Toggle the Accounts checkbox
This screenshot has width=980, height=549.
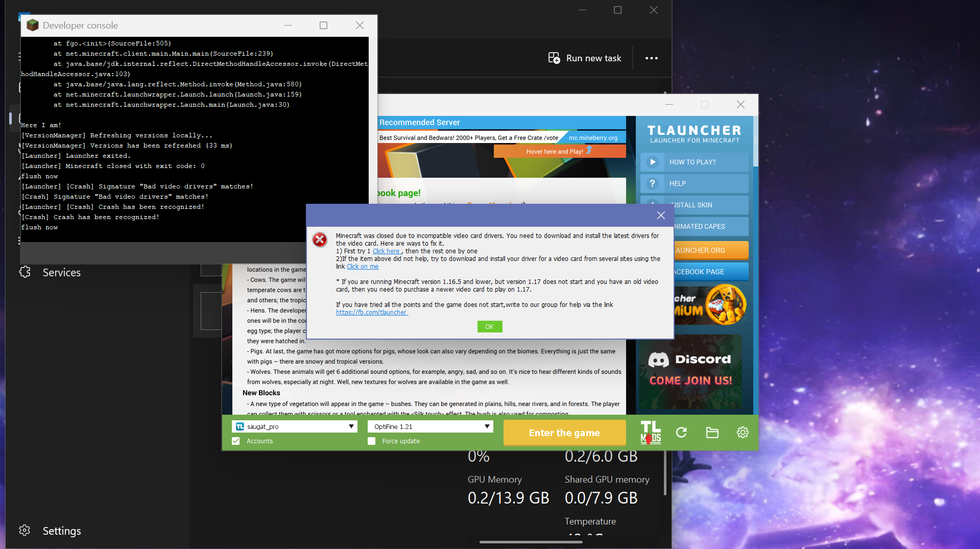pyautogui.click(x=235, y=441)
